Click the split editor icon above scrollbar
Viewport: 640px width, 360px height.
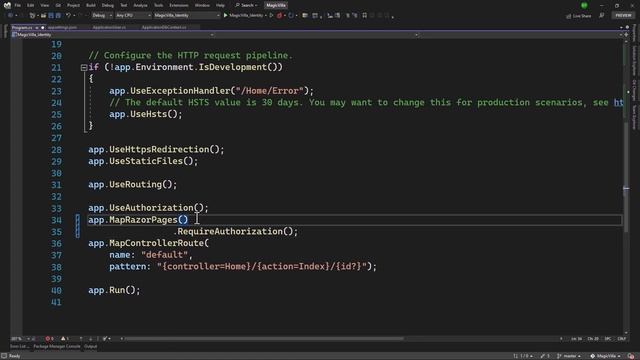click(x=626, y=35)
